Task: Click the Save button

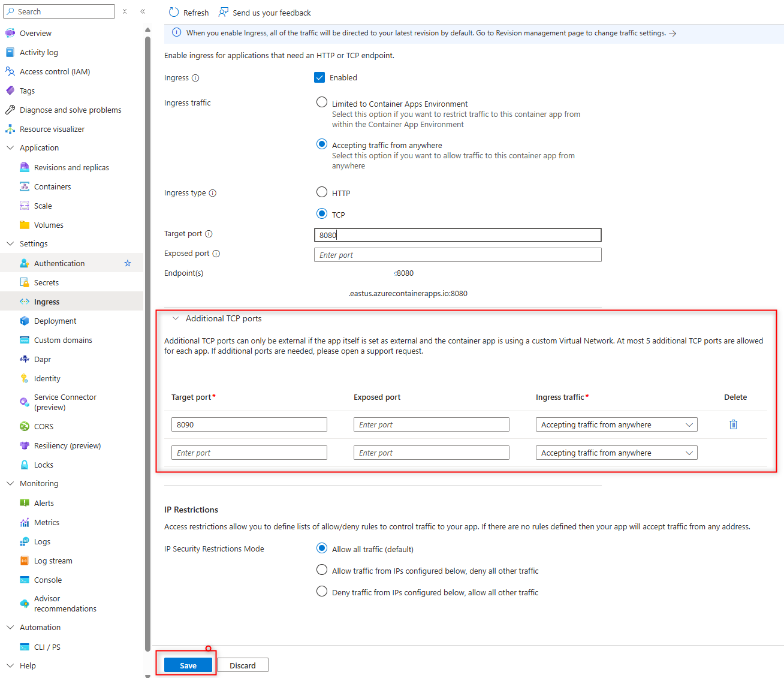Action: [x=188, y=665]
